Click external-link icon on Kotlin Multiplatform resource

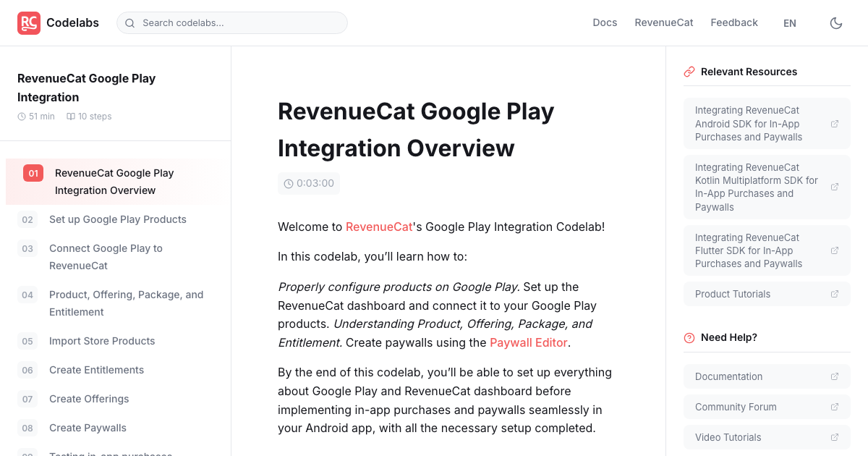click(x=835, y=187)
